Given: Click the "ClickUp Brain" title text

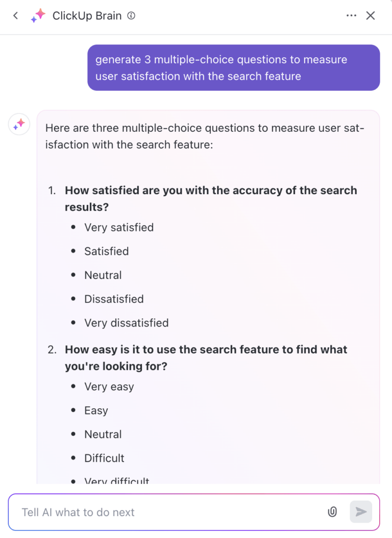Looking at the screenshot, I should 87,16.
